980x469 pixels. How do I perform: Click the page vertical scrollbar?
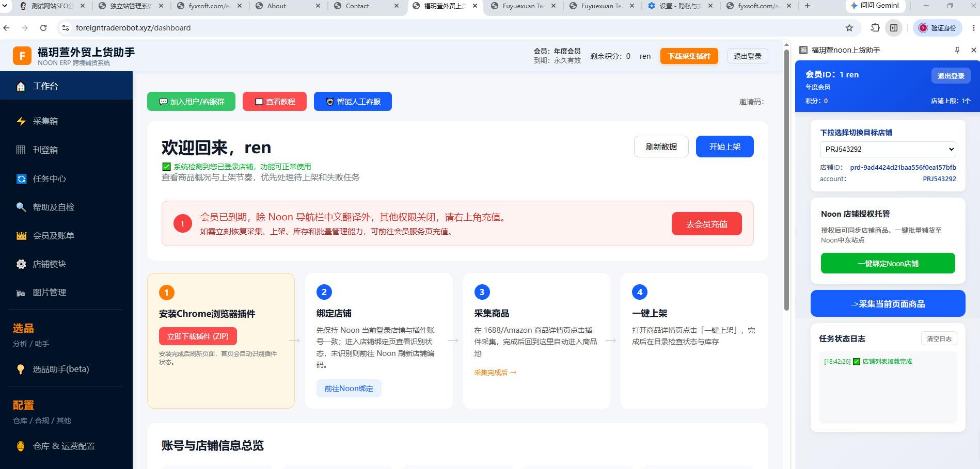click(x=786, y=181)
